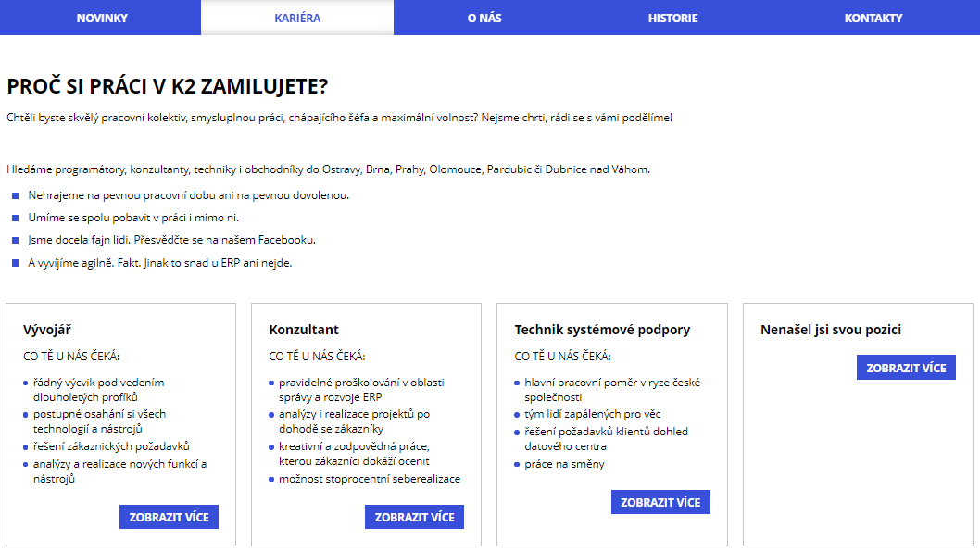Switch to the HISTORIE tab
The image size is (980, 552).
click(x=672, y=18)
